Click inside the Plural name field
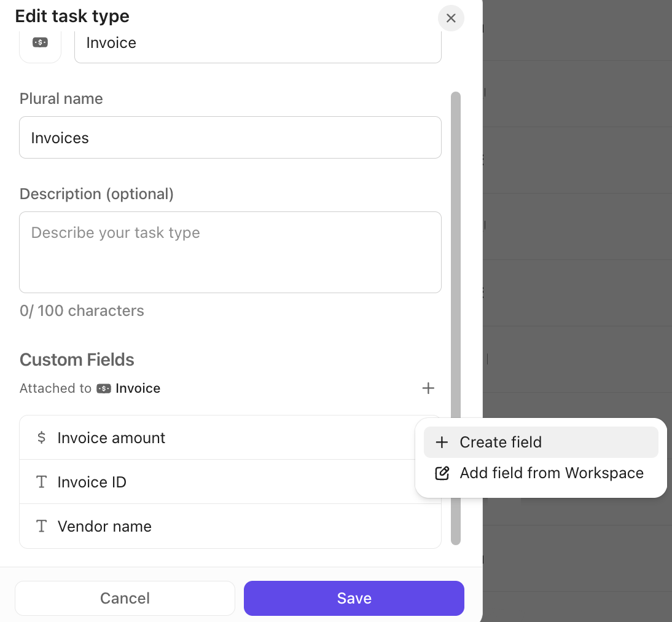 [x=230, y=137]
